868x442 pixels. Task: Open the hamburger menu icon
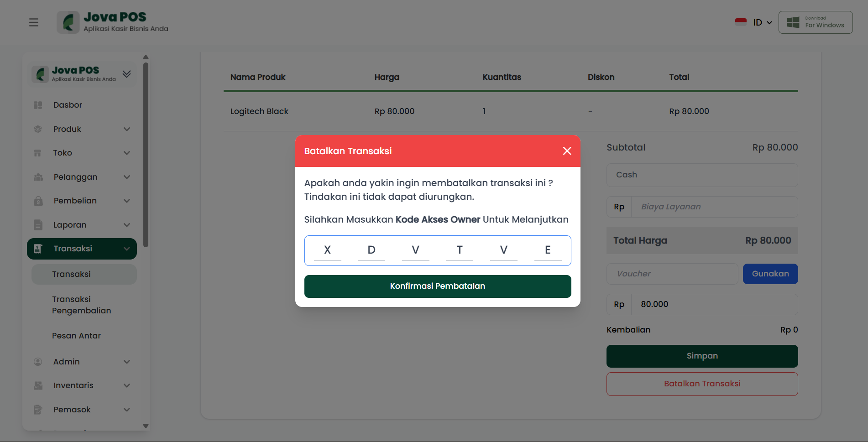[x=34, y=22]
